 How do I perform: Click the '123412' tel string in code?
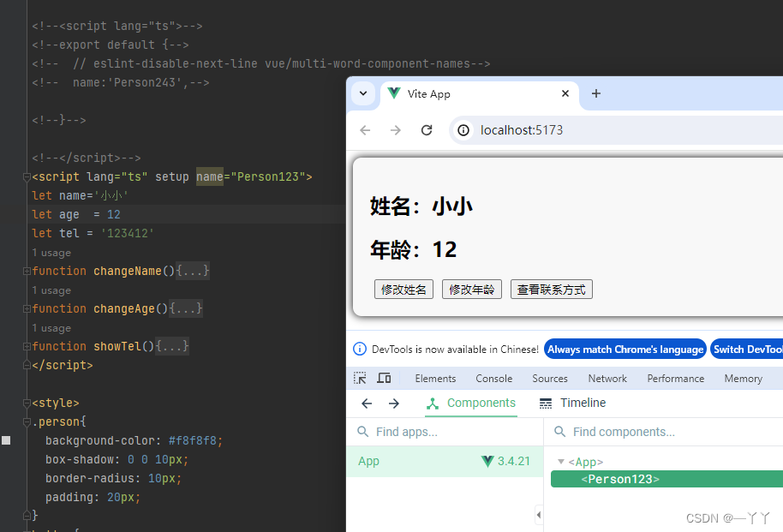coord(128,233)
